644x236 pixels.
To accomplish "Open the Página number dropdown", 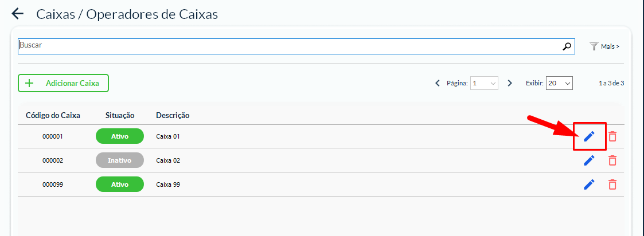I will point(485,83).
